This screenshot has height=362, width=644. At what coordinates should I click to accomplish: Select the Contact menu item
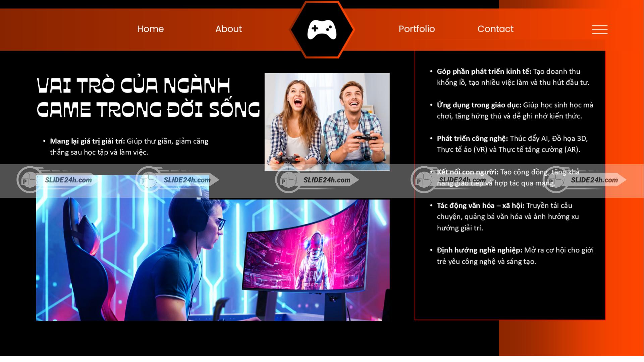[495, 29]
